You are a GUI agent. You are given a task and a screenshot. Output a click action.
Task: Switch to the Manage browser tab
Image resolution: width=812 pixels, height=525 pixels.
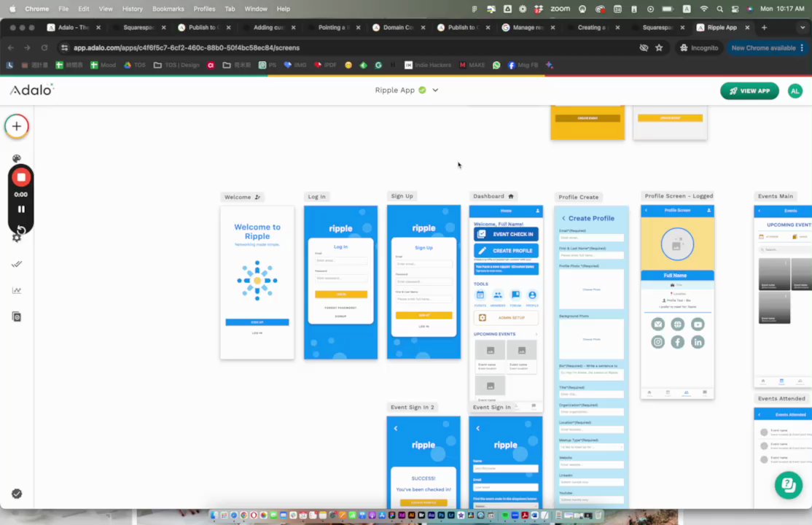tap(527, 28)
